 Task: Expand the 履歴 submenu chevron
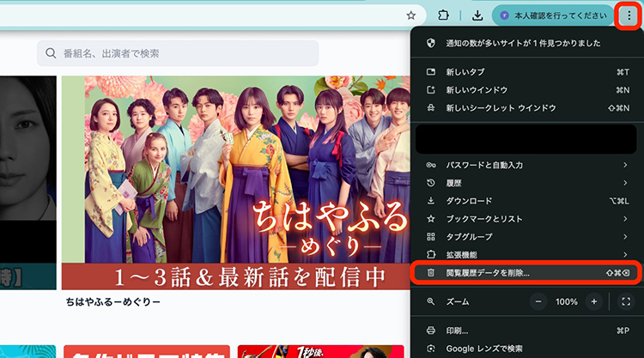(625, 183)
